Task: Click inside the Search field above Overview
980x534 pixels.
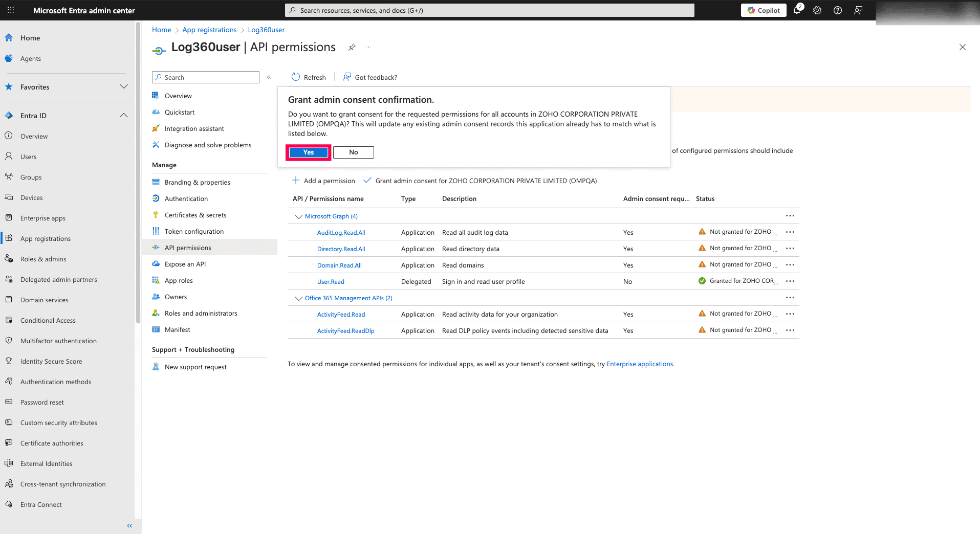Action: click(x=205, y=77)
